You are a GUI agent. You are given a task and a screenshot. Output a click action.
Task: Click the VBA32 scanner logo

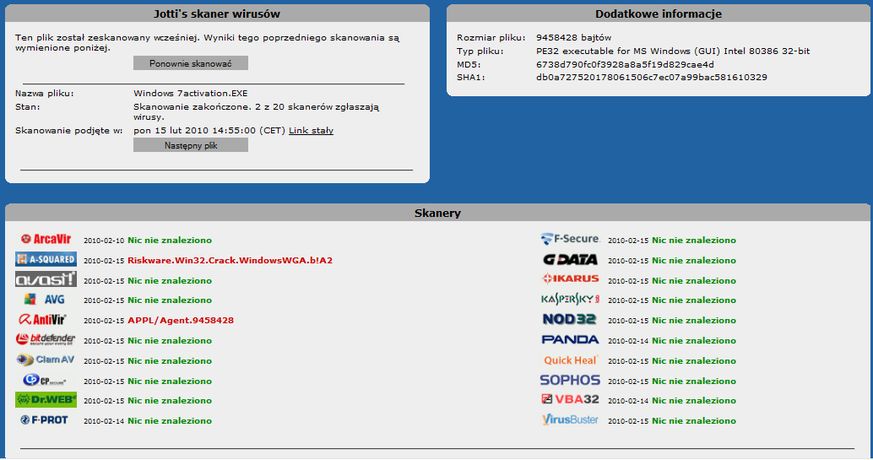point(570,400)
